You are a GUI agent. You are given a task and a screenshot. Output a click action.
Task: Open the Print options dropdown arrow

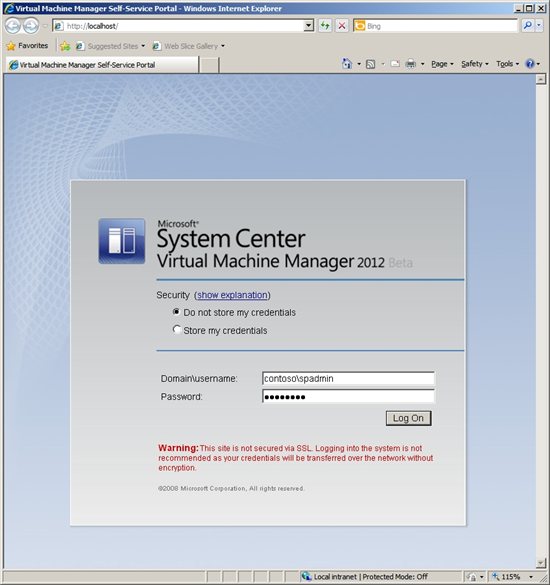pyautogui.click(x=422, y=64)
